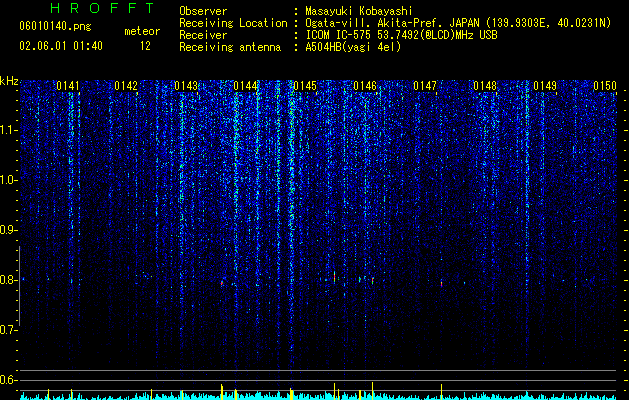Image resolution: width=629 pixels, height=400 pixels.
Task: Click the 0.9 kHz frequency axis label
Action: pos(9,230)
